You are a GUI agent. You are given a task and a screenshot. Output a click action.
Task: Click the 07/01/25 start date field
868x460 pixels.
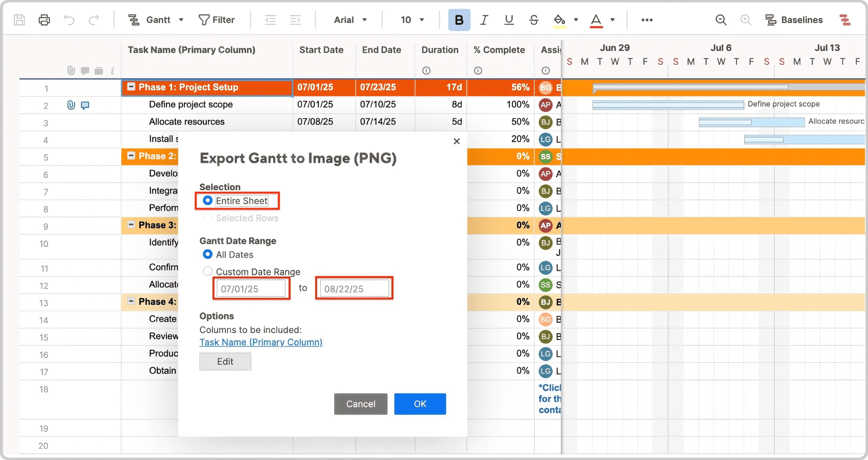click(251, 288)
